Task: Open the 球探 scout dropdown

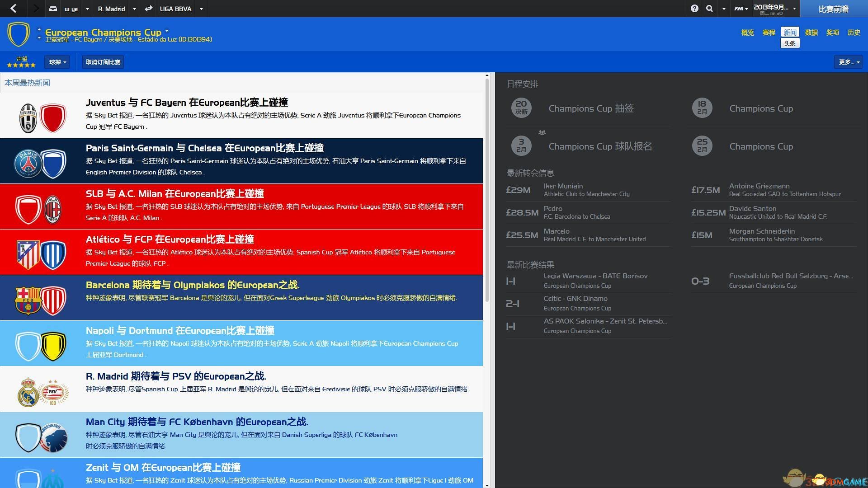Action: point(57,62)
